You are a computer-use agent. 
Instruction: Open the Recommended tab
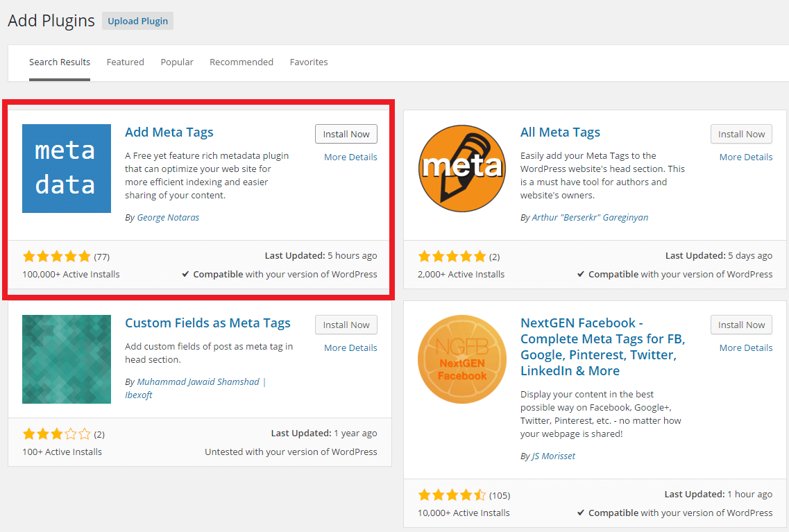(x=241, y=62)
